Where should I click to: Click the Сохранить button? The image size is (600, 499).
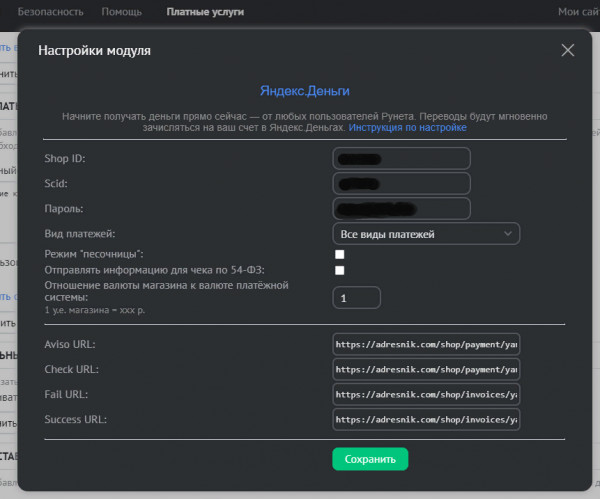(370, 459)
